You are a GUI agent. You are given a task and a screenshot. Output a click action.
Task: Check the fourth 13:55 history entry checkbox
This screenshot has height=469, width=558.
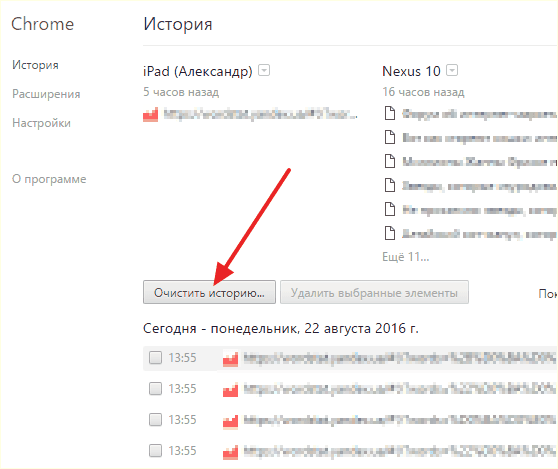(x=156, y=450)
